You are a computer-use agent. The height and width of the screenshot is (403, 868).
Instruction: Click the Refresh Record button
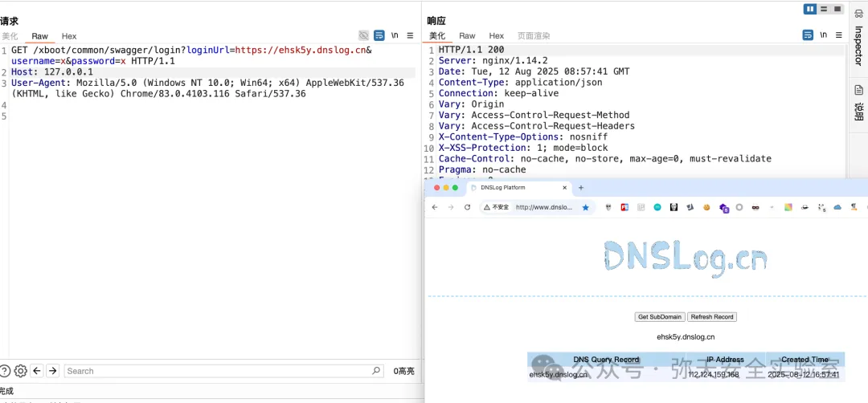pos(712,317)
